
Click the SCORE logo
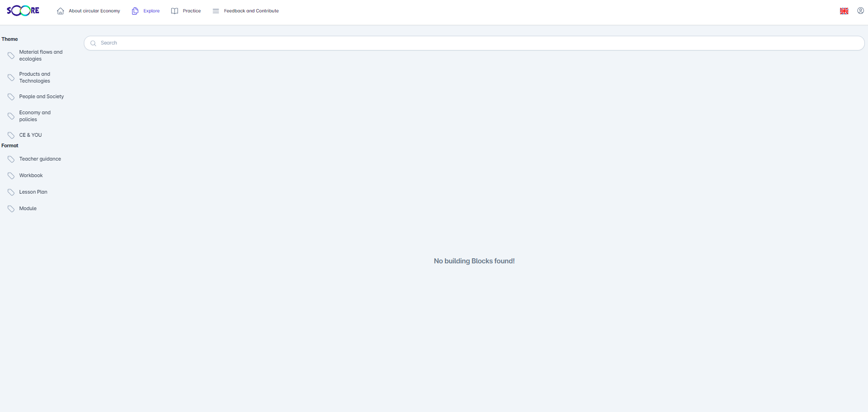pos(23,11)
